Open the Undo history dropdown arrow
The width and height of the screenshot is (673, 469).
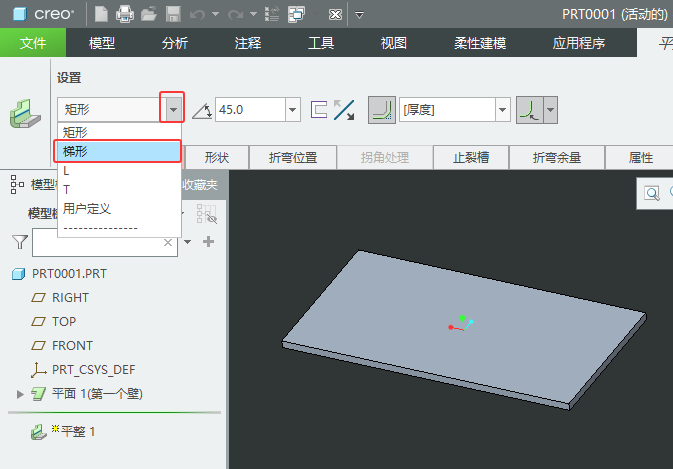[x=215, y=15]
